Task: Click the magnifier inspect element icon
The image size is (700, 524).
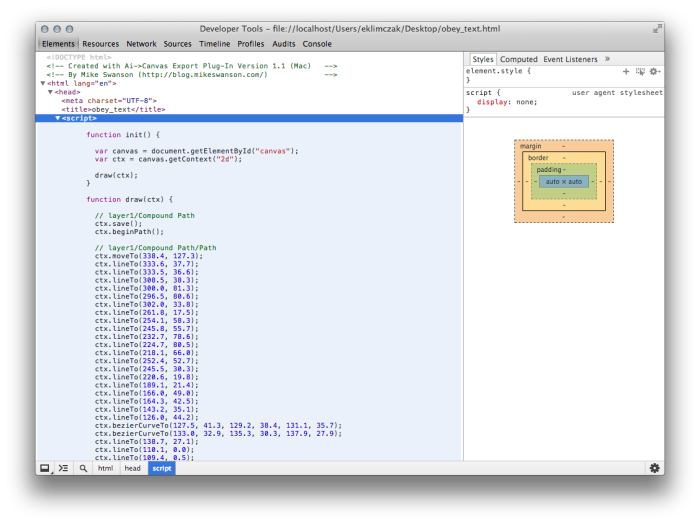Action: pos(83,468)
